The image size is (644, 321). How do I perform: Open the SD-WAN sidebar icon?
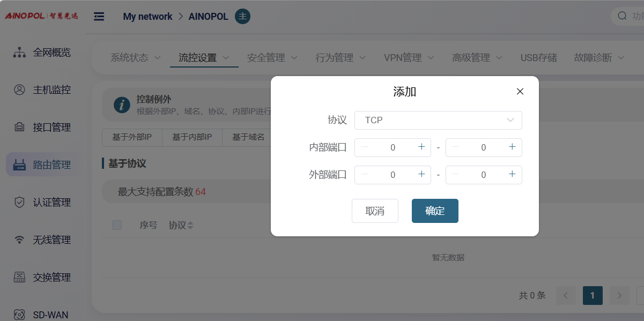(x=20, y=315)
